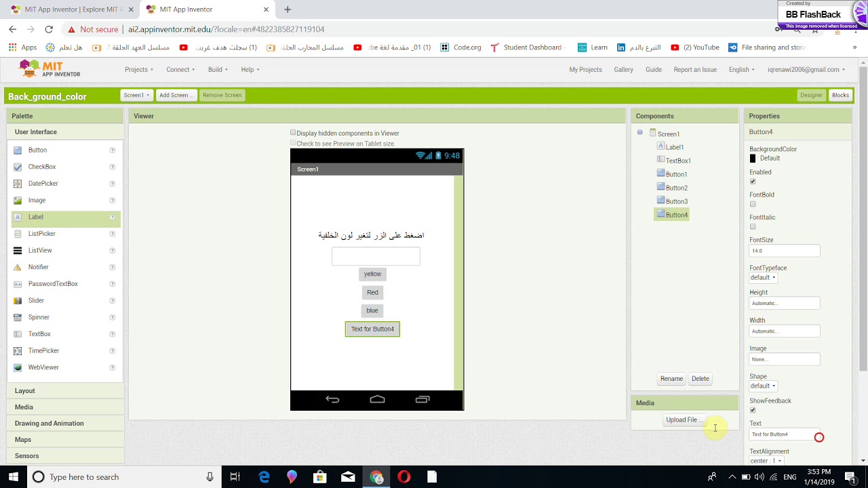Click the Rename component button
Image resolution: width=868 pixels, height=488 pixels.
coord(671,379)
